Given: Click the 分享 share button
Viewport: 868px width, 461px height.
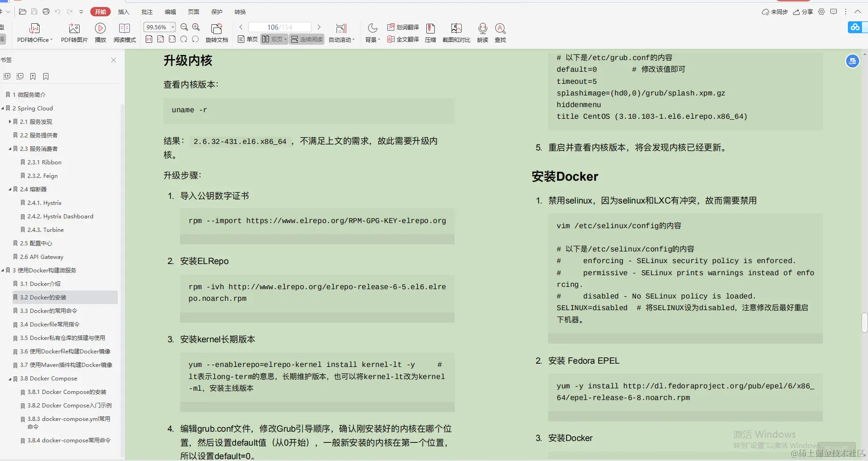Looking at the screenshot, I should pos(804,12).
